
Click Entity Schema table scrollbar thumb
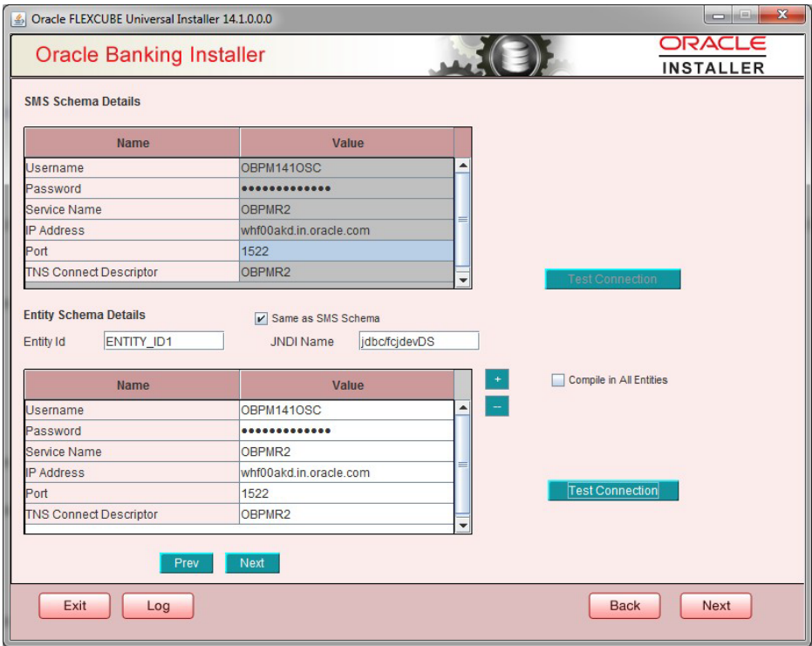(463, 464)
